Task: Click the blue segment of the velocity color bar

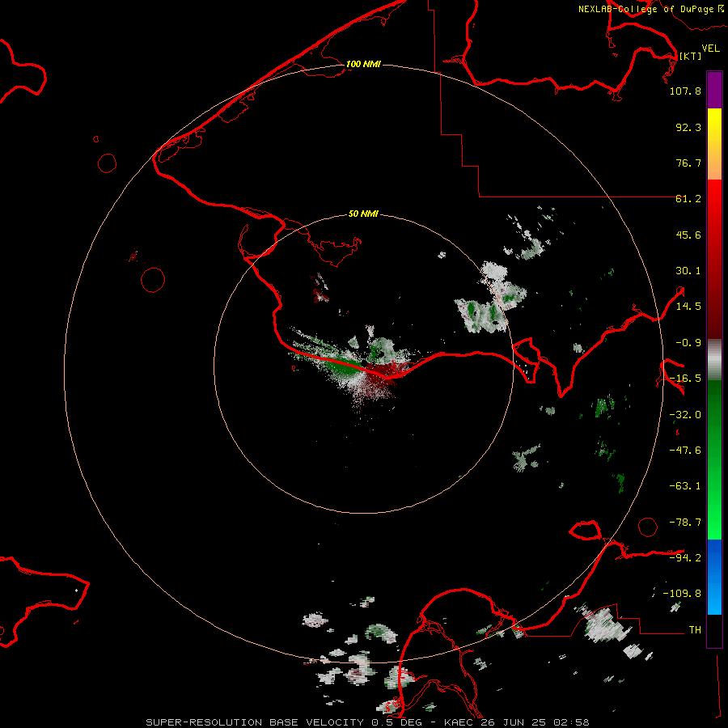Action: click(x=714, y=577)
